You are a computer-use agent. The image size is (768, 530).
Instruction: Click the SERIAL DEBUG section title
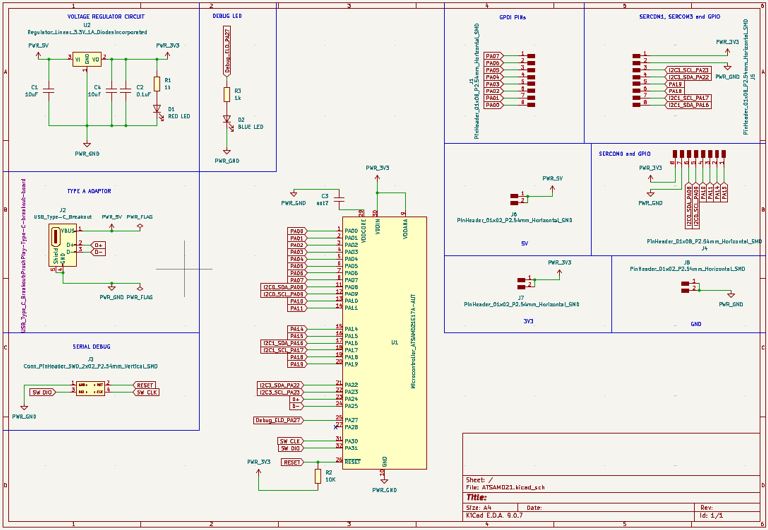click(92, 346)
